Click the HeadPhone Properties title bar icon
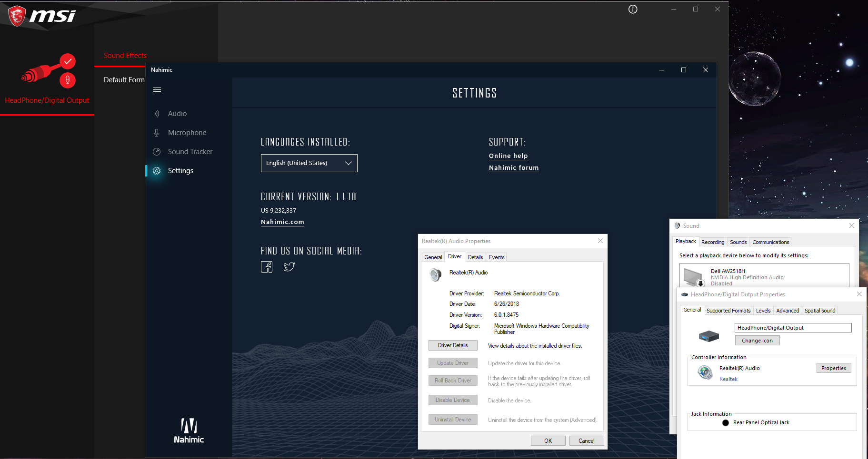 (x=685, y=294)
